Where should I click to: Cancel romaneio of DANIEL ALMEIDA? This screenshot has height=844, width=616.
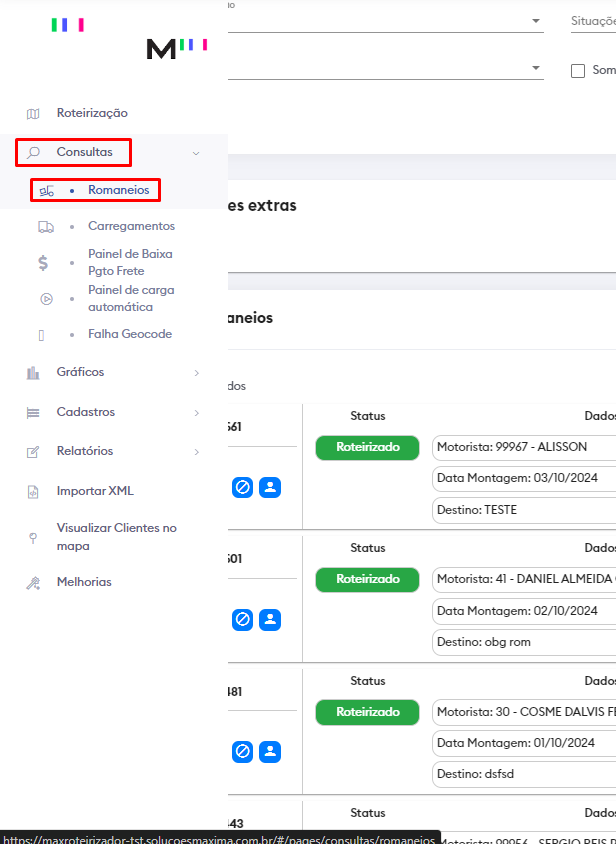point(242,620)
